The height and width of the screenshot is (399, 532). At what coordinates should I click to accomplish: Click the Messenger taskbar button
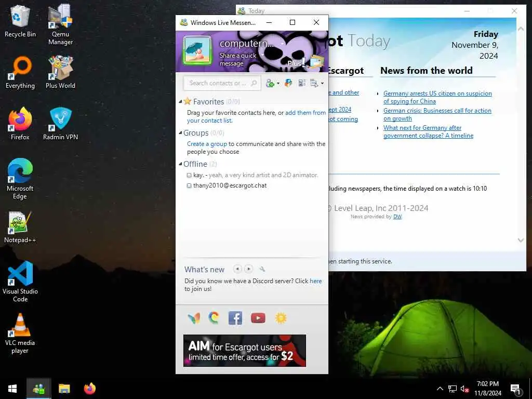point(38,389)
